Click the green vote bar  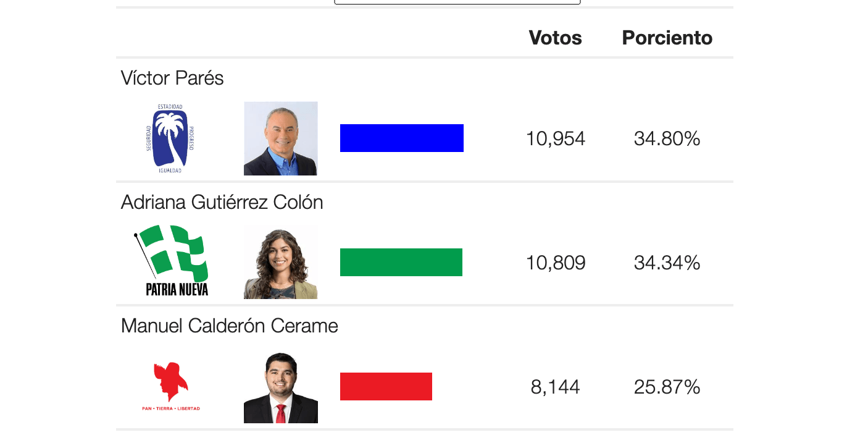pyautogui.click(x=401, y=262)
